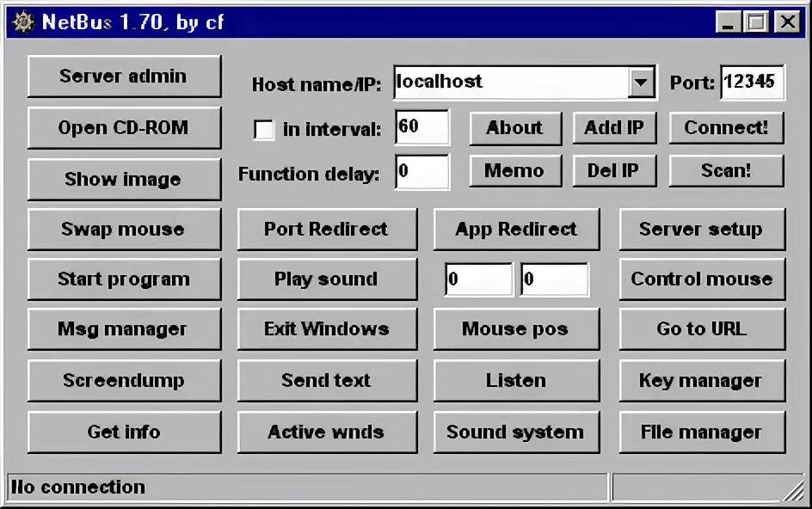
Task: Click the Del IP button
Action: (x=614, y=171)
